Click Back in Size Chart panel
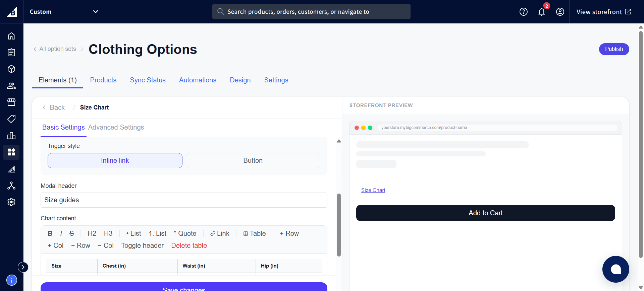This screenshot has height=291, width=644. 54,107
